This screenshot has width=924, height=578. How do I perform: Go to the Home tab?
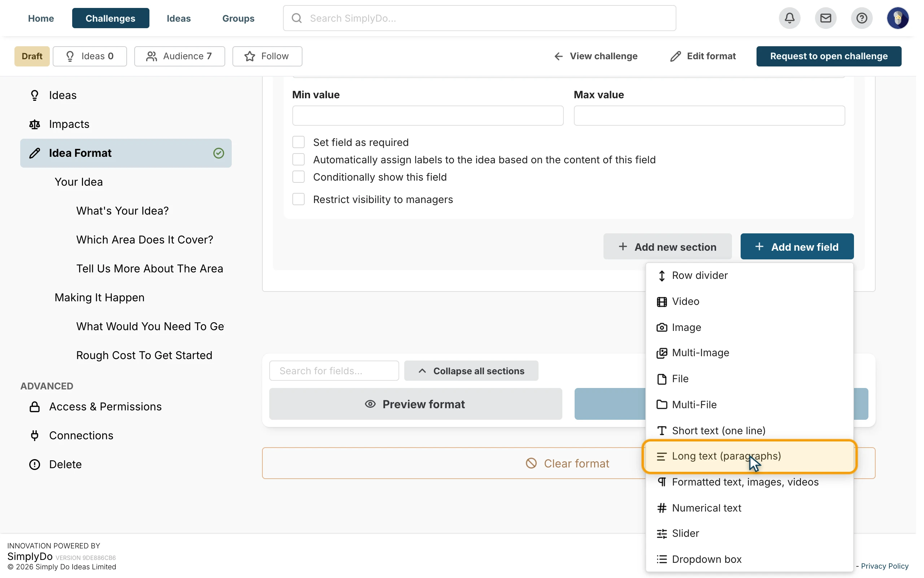[41, 18]
